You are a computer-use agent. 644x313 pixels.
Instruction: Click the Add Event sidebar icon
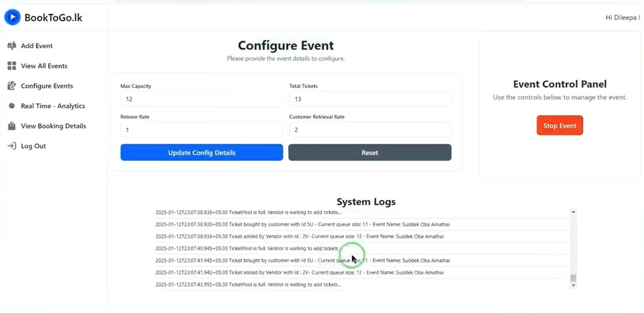click(x=12, y=46)
